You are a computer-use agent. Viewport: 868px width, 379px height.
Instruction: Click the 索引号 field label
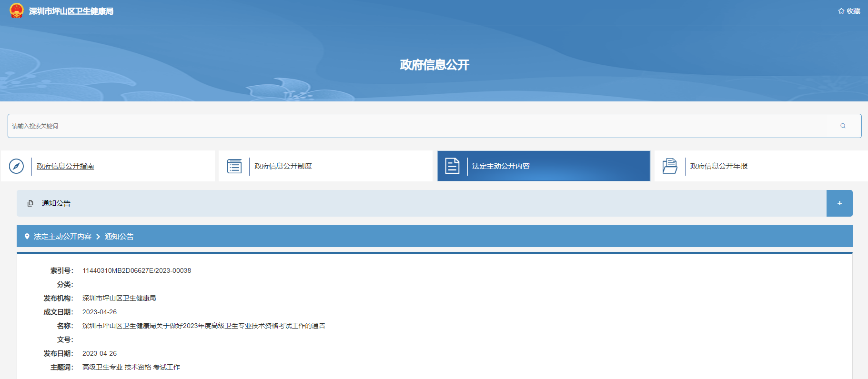tap(61, 270)
